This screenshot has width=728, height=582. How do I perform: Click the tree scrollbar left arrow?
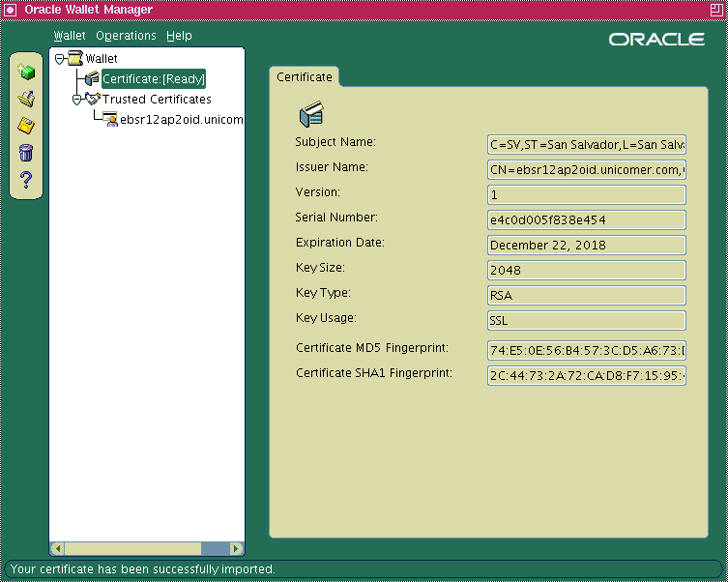(58, 548)
